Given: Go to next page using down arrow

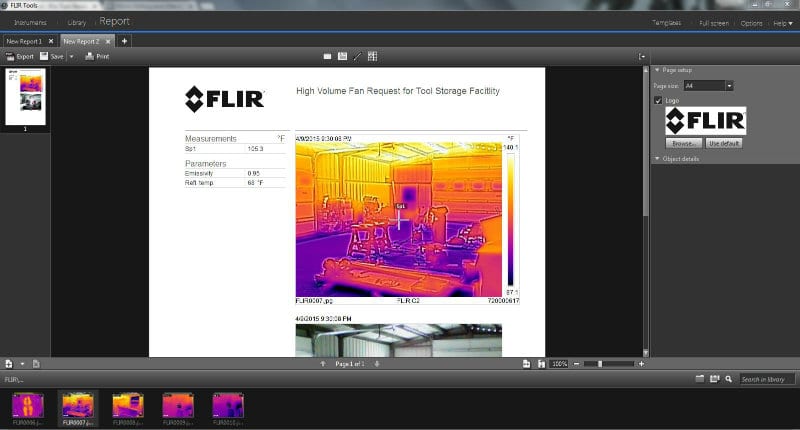Looking at the screenshot, I should click(x=375, y=364).
